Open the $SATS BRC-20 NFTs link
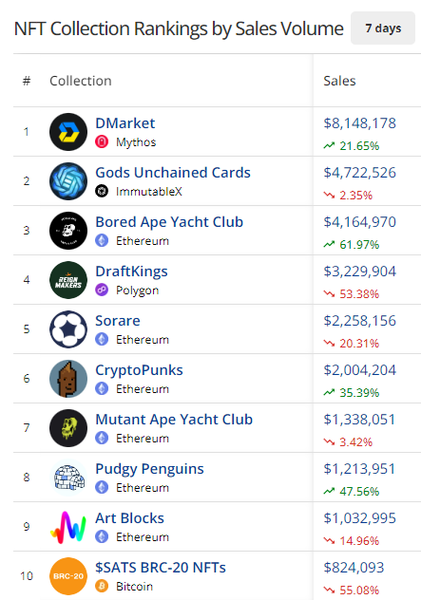This screenshot has width=421, height=600. pos(160,567)
